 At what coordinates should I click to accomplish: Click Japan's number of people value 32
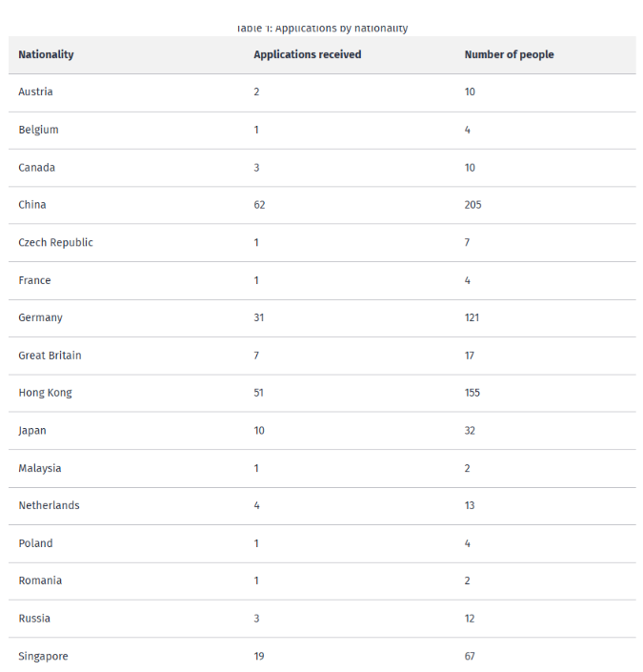tap(470, 431)
